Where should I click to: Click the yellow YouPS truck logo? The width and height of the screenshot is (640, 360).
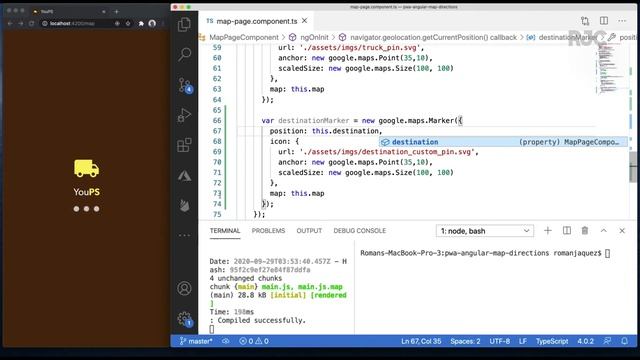click(87, 168)
